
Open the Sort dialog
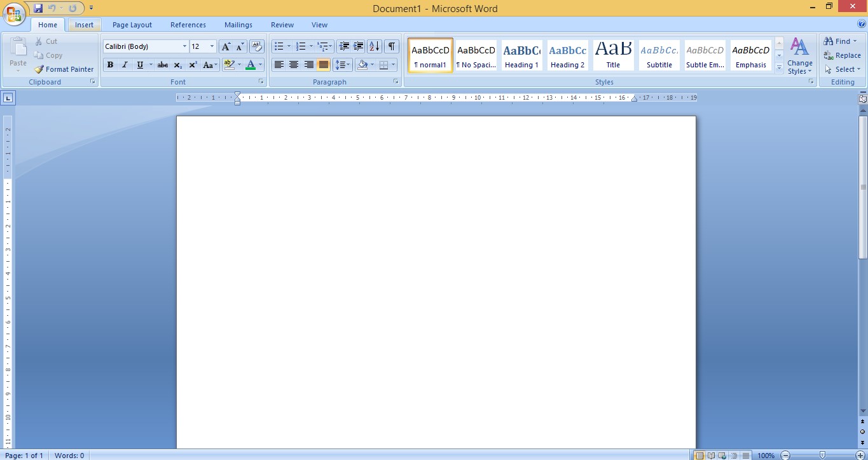(x=374, y=46)
